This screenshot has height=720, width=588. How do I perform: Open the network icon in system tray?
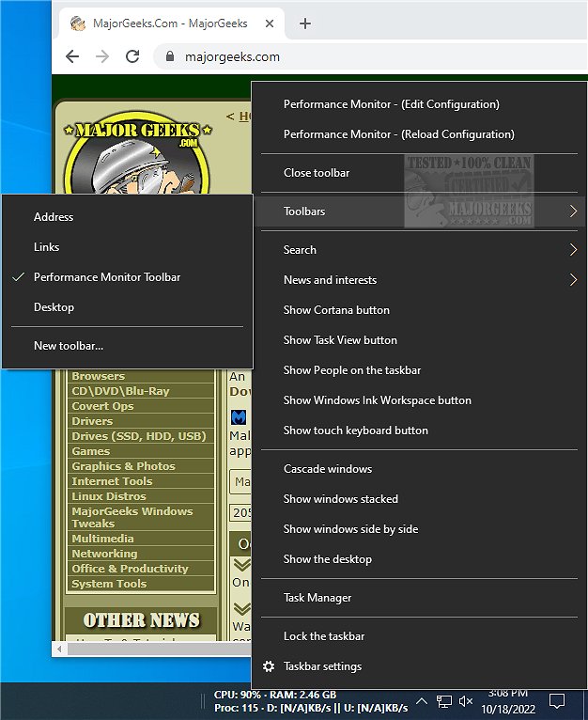pos(443,701)
